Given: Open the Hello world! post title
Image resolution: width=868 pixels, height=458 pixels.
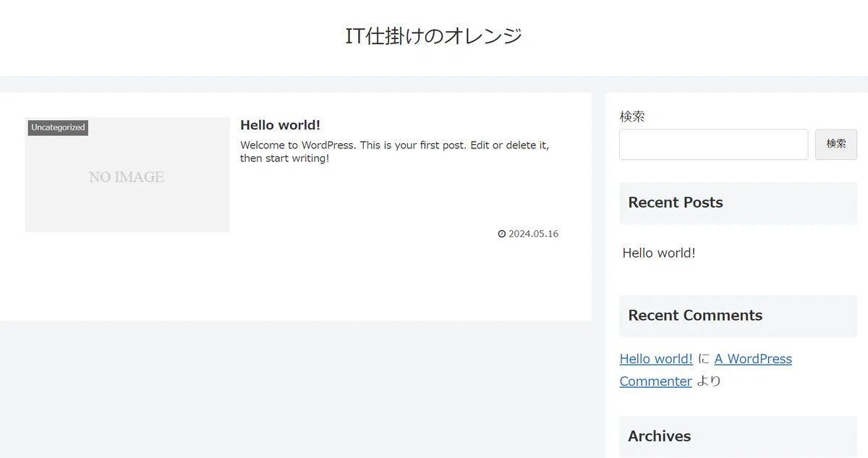Looking at the screenshot, I should 280,125.
